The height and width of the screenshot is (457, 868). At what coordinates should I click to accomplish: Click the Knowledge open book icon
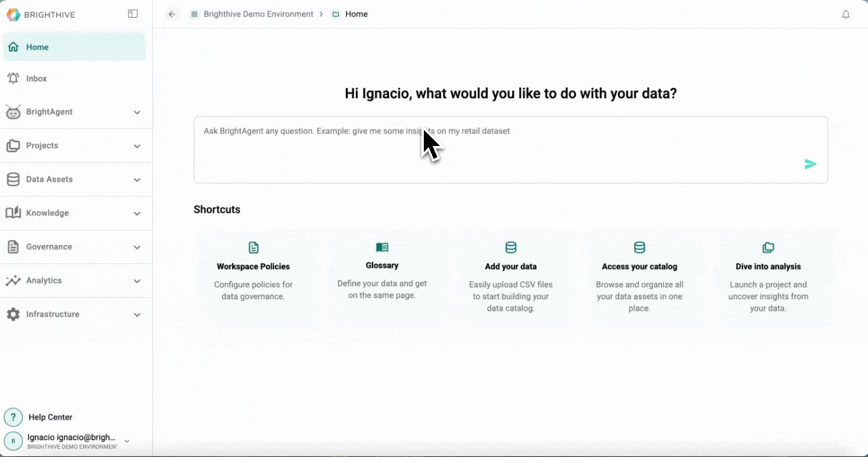13,213
